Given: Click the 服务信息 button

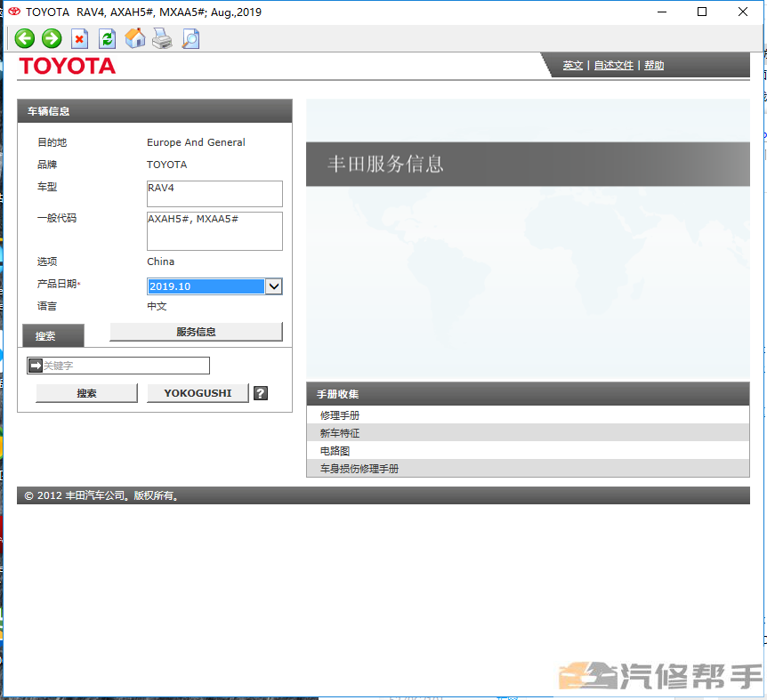Looking at the screenshot, I should point(196,332).
